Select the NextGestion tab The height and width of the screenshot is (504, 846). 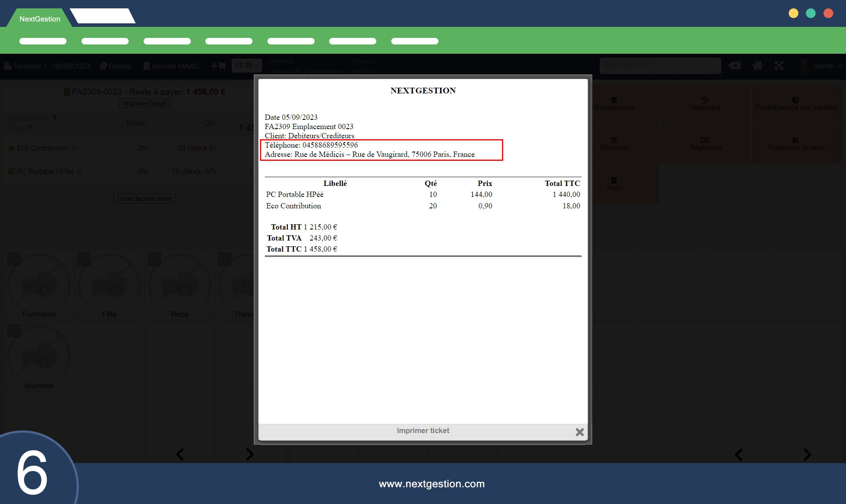(40, 19)
